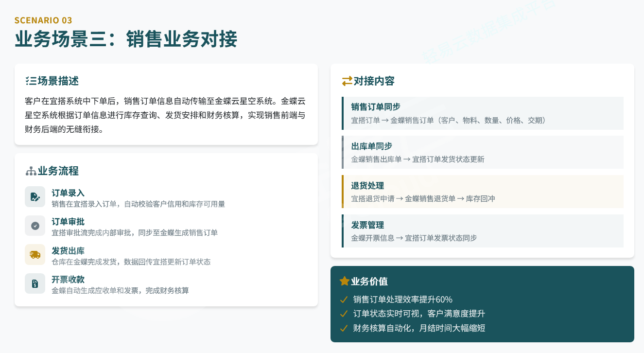The width and height of the screenshot is (644, 353).
Task: Select the yellow 退货处理 item
Action: click(483, 192)
